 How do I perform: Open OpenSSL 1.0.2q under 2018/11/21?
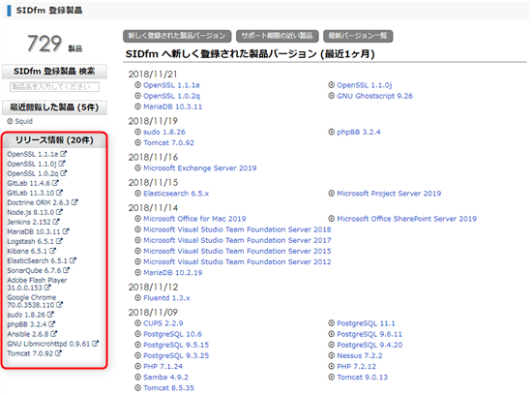[171, 96]
